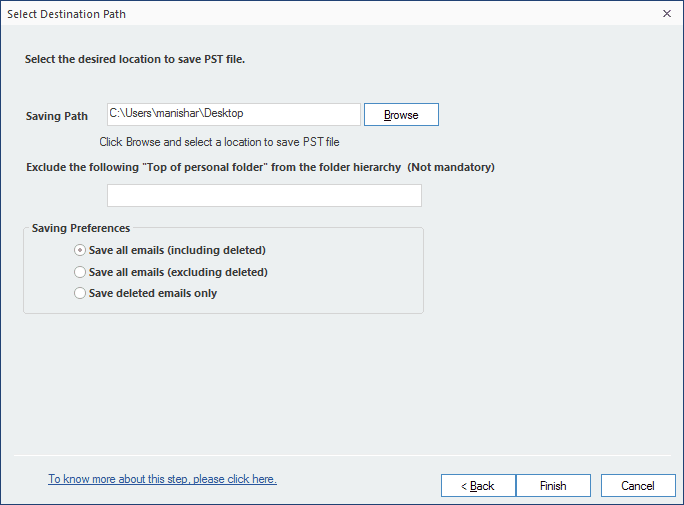Cancel the destination path dialog

tap(638, 486)
